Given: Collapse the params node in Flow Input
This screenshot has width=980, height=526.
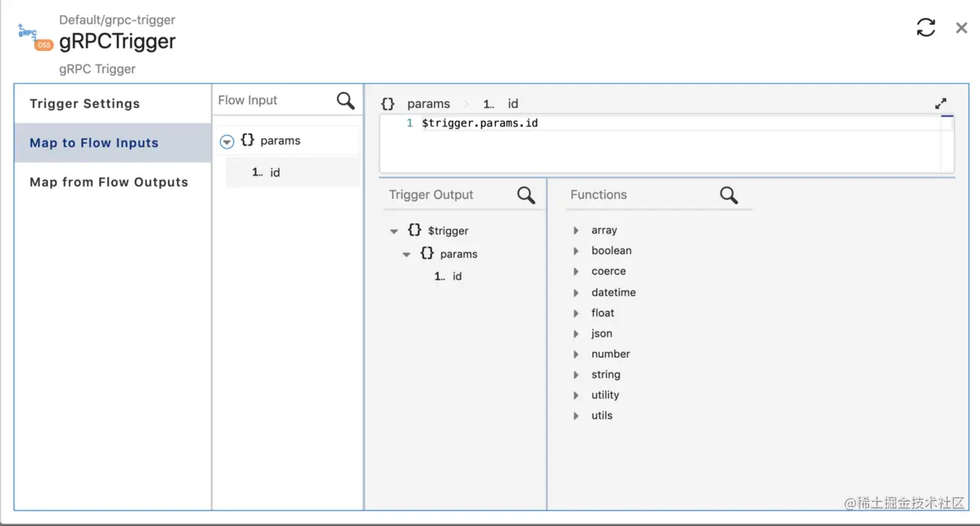Looking at the screenshot, I should [x=227, y=141].
